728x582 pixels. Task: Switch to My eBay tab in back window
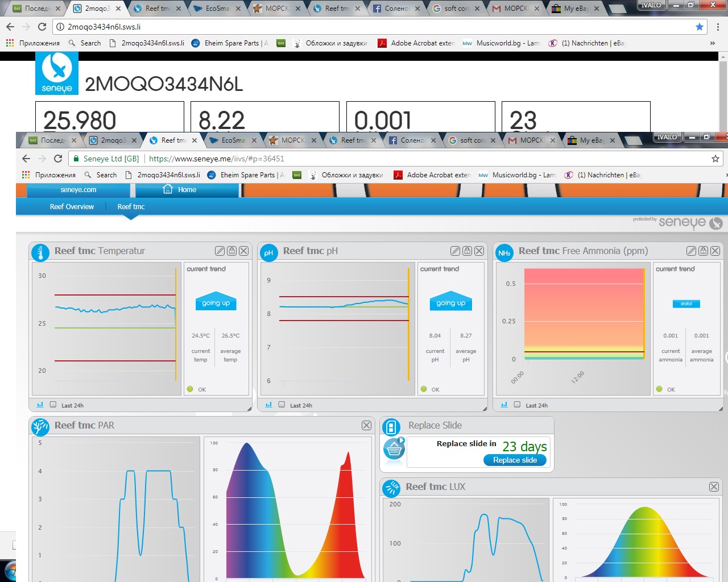click(x=574, y=9)
